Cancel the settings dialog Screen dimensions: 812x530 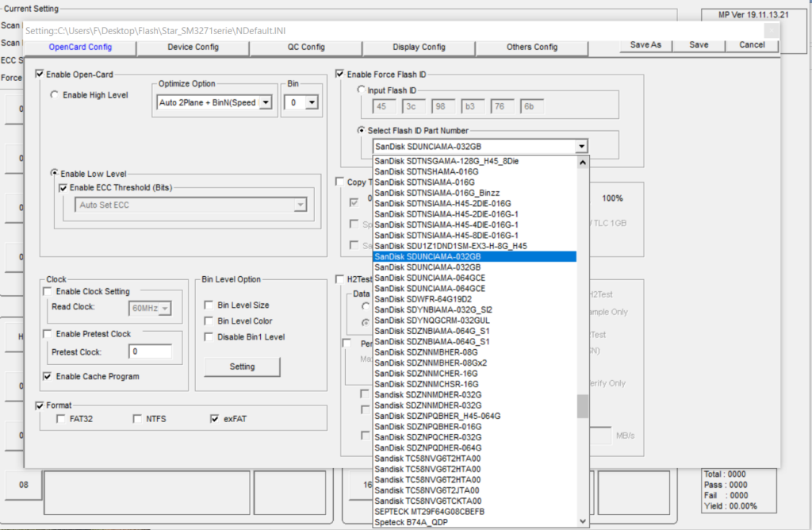[x=752, y=45]
